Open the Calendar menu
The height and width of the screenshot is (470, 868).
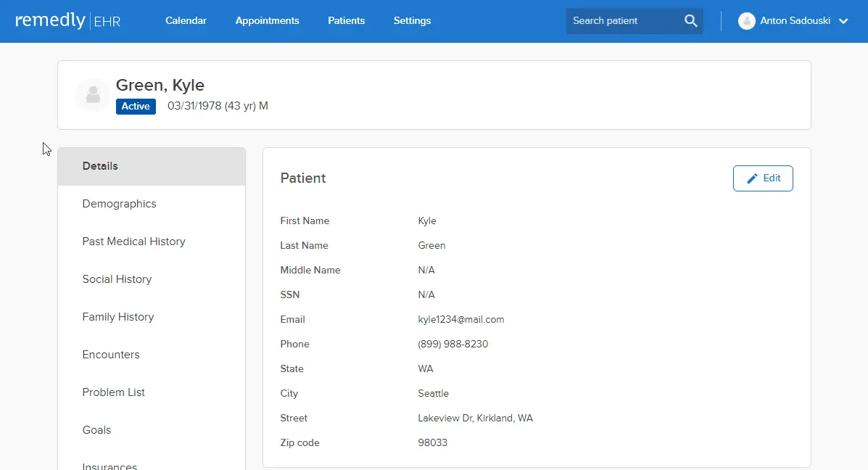(186, 20)
